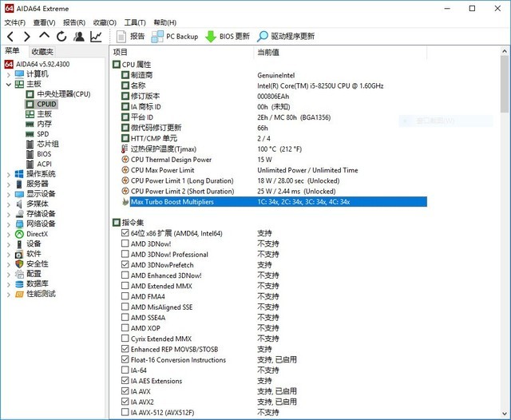Go up one level with up arrow
511x420 pixels.
click(44, 37)
